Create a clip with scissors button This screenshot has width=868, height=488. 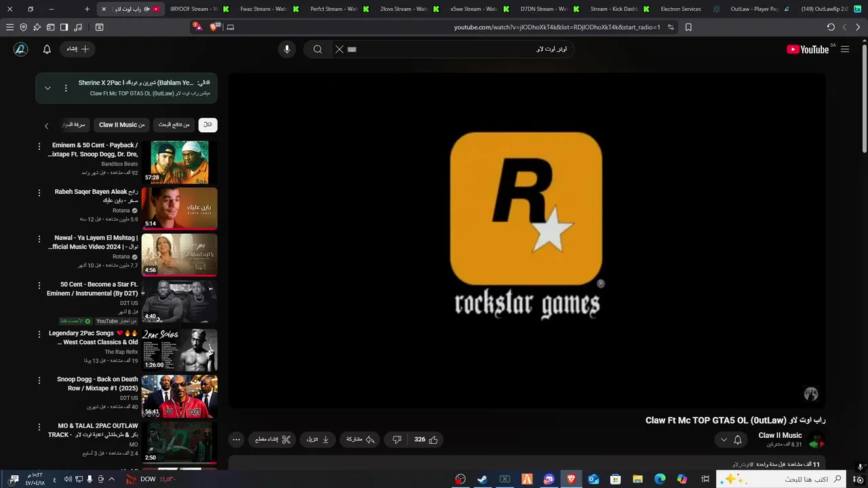click(x=273, y=439)
